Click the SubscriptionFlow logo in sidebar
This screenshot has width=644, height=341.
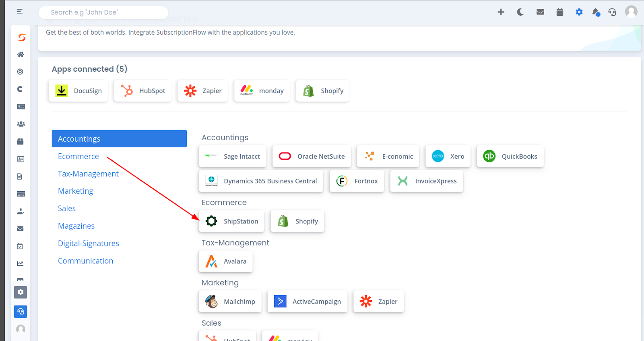click(x=21, y=37)
